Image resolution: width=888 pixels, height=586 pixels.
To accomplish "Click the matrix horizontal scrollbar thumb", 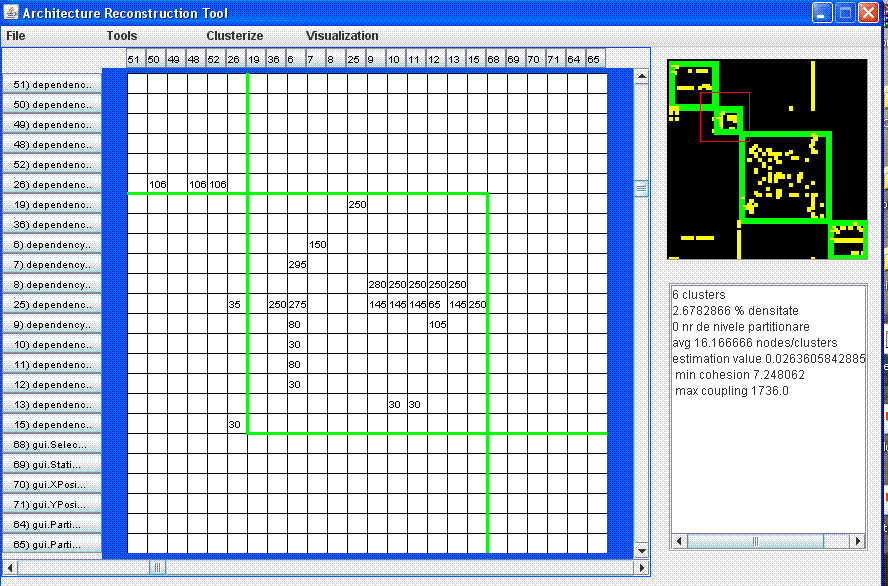I will tap(157, 567).
